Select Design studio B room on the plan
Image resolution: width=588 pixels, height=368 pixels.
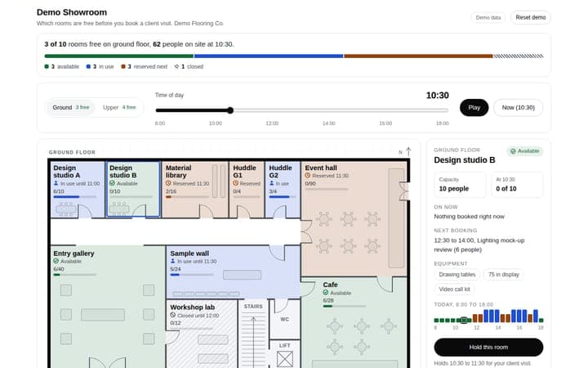point(133,189)
